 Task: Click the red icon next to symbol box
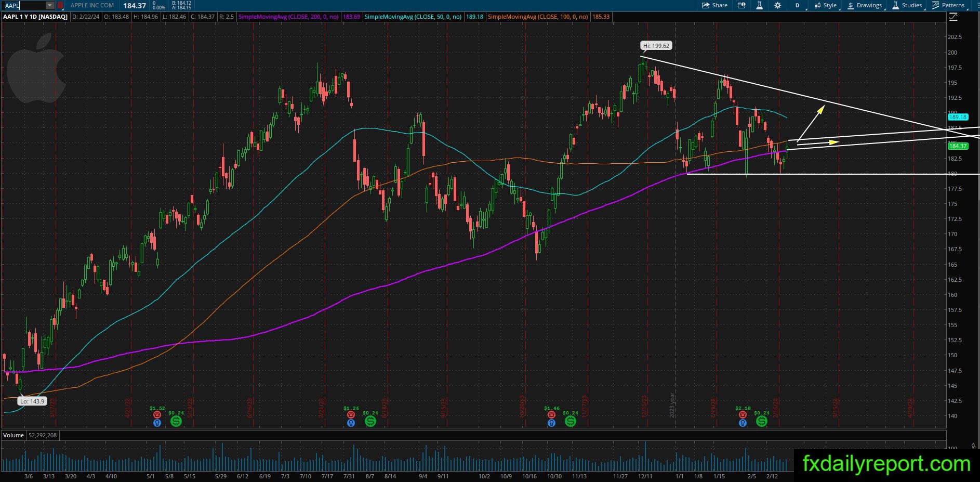click(60, 5)
